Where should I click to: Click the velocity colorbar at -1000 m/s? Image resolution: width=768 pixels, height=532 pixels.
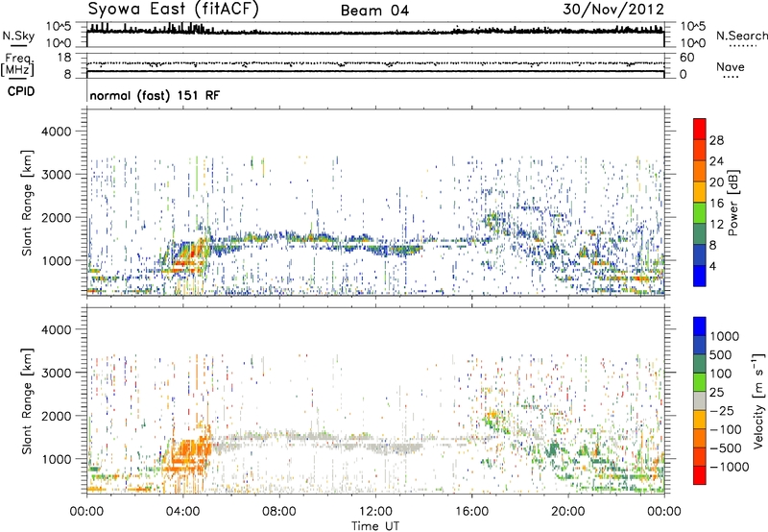point(700,467)
